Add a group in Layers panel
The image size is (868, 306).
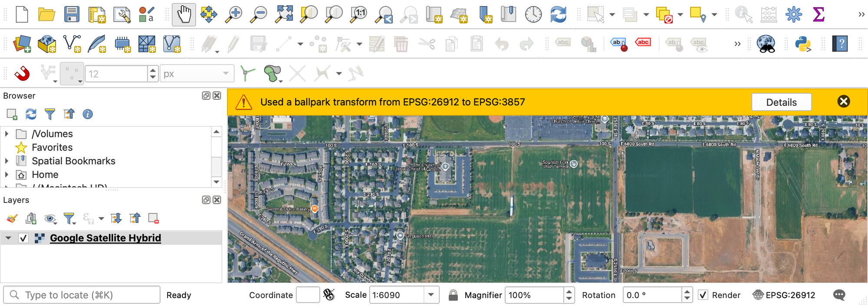click(x=31, y=218)
